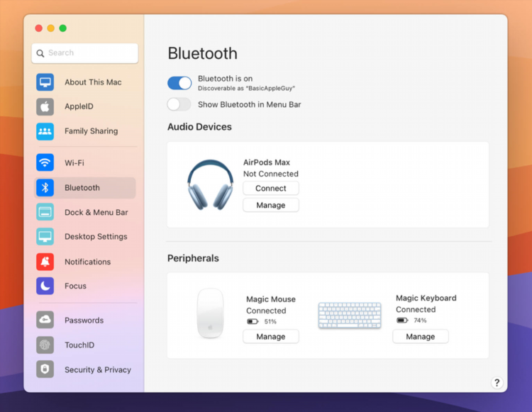Click the green full-screen button

click(x=62, y=28)
